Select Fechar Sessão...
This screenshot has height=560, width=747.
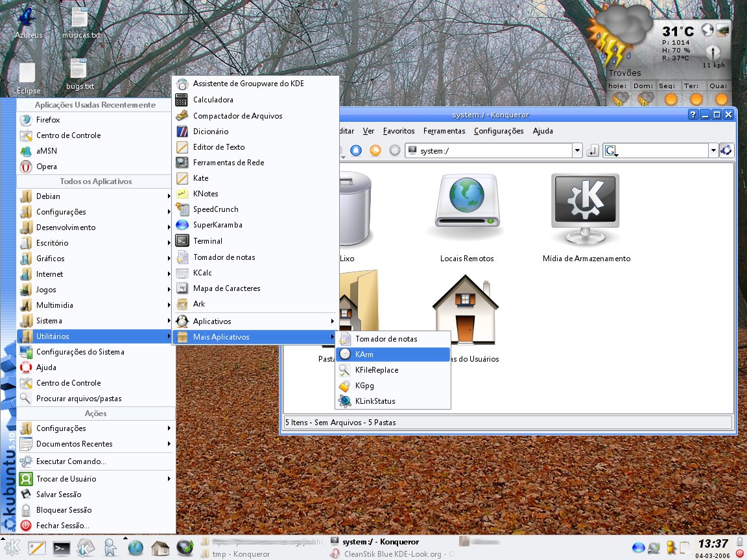pos(96,526)
